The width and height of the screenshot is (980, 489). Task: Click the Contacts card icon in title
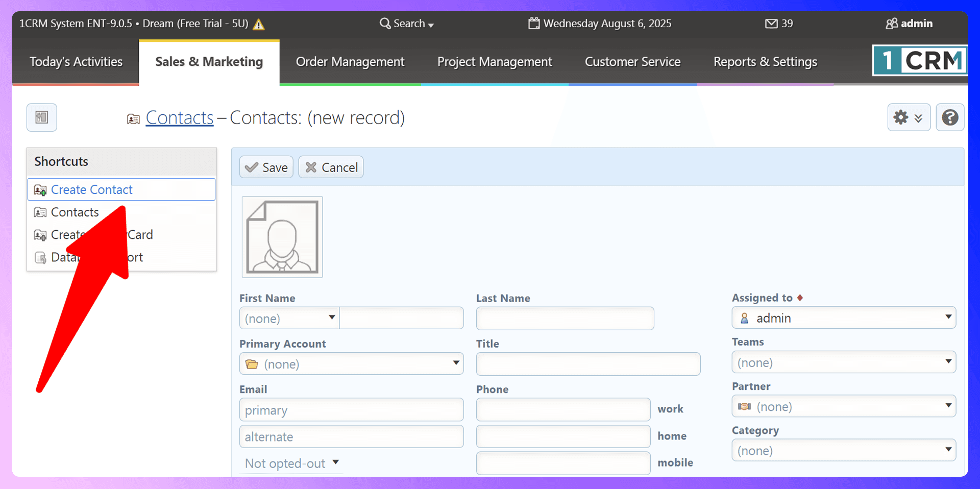click(133, 119)
